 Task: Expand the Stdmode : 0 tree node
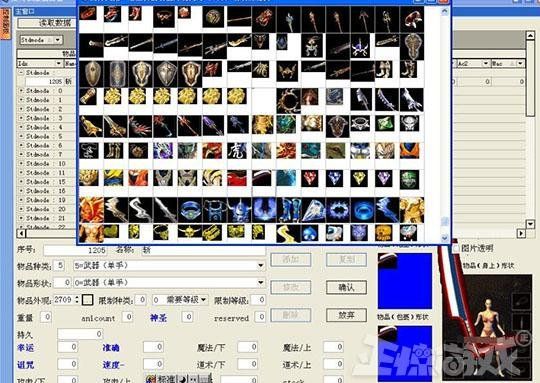21,91
